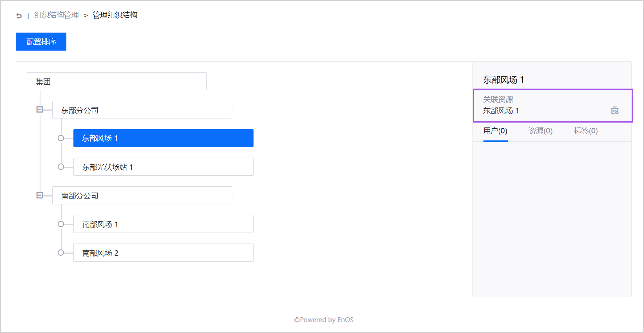Click the circle marker beside 南部风场 1

(61, 224)
